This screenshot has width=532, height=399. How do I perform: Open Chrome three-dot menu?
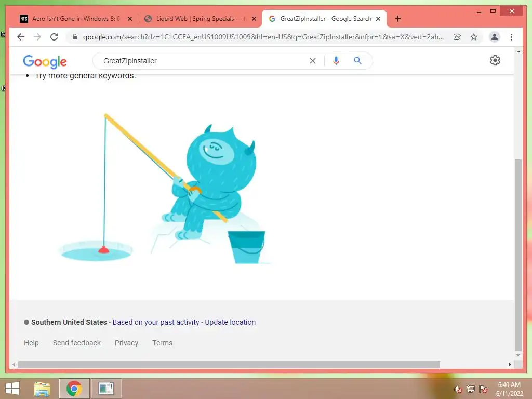[511, 37]
